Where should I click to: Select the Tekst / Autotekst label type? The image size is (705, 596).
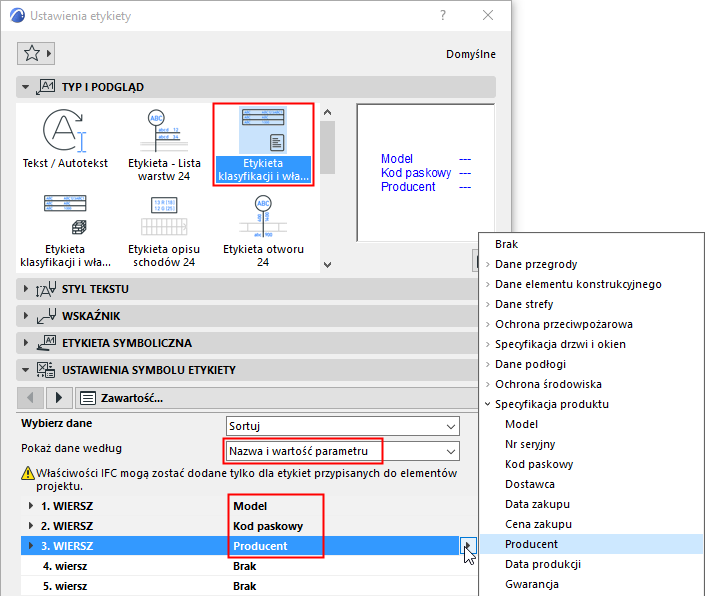click(65, 139)
